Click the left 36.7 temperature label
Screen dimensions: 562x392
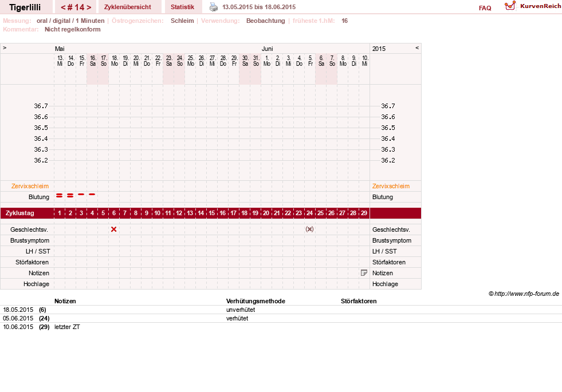(41, 106)
